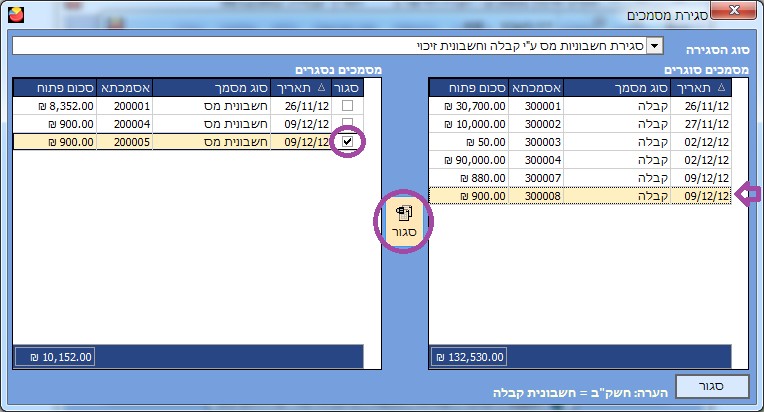Tick the checkbox for invoice 200001
This screenshot has width=764, height=412.
[346, 106]
